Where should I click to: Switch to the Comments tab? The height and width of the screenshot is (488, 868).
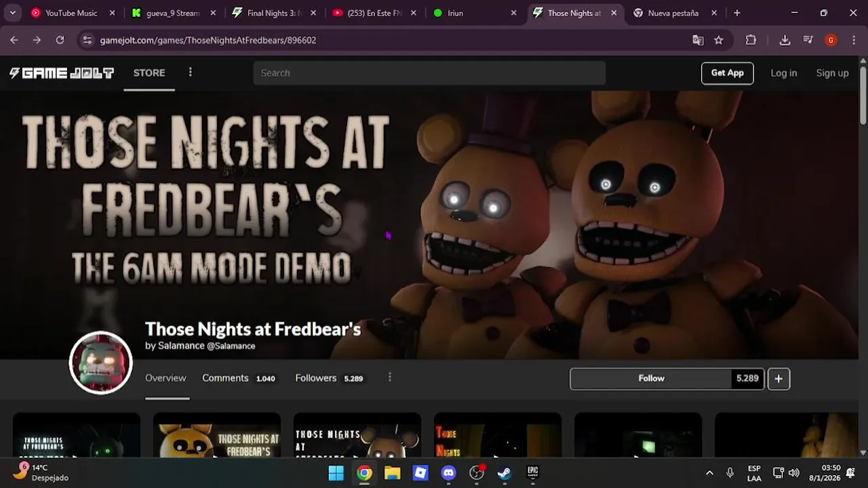pos(239,378)
